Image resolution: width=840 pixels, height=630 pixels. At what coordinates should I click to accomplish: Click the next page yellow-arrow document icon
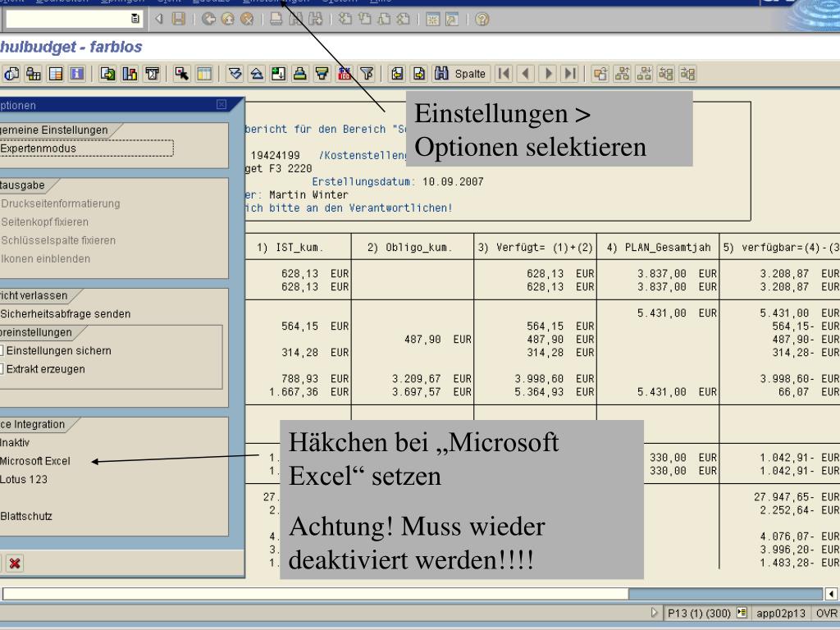pyautogui.click(x=419, y=74)
